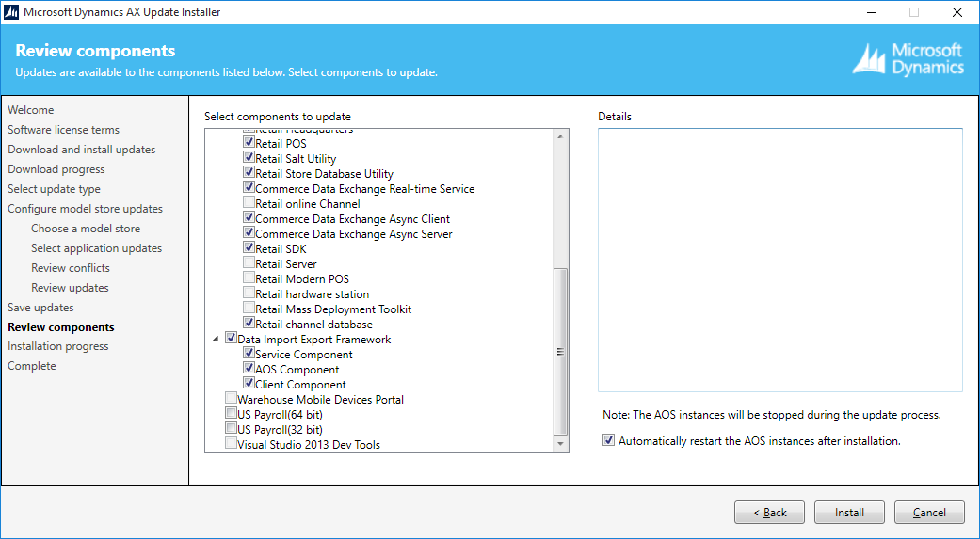Viewport: 980px width, 539px height.
Task: Close the Update Installer window
Action: pyautogui.click(x=956, y=12)
